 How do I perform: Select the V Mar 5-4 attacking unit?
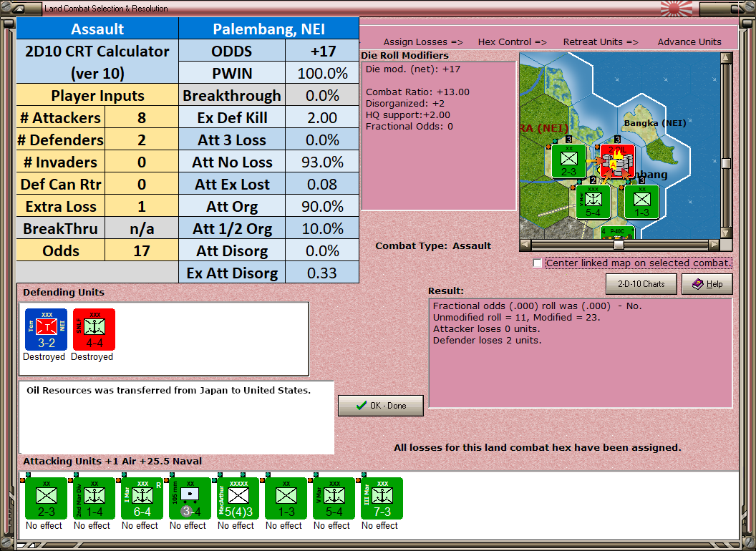point(334,499)
